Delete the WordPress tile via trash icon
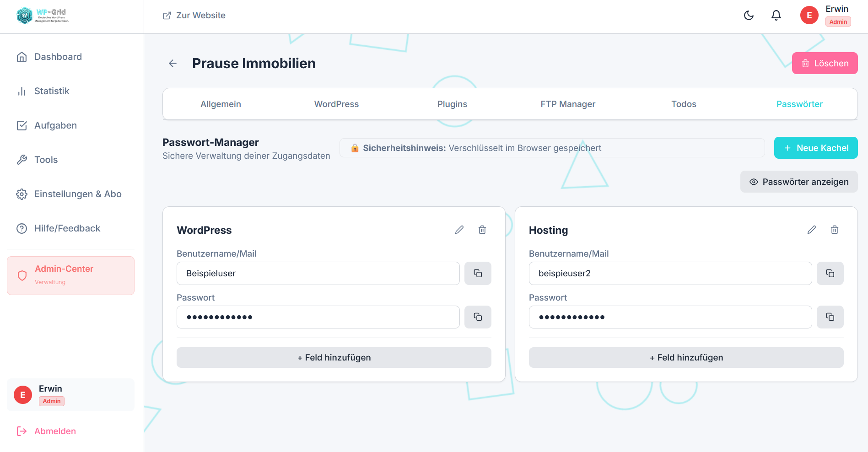Viewport: 868px width, 452px height. click(482, 230)
